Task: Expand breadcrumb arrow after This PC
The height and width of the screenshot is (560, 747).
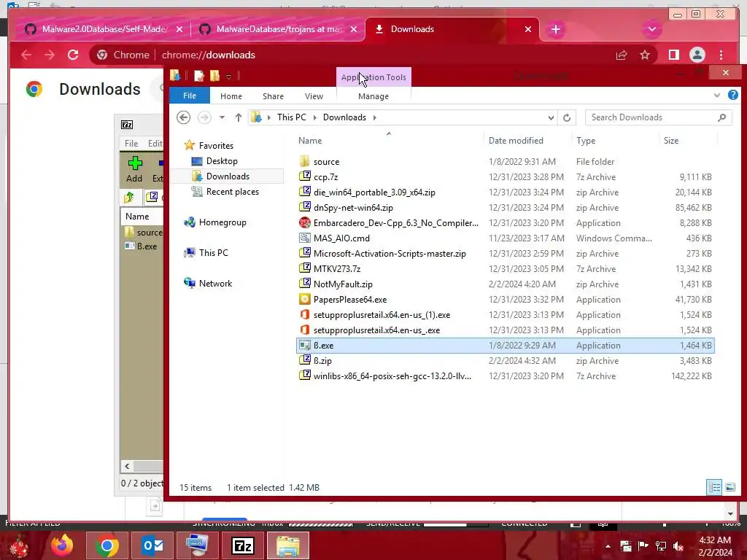Action: pos(314,117)
